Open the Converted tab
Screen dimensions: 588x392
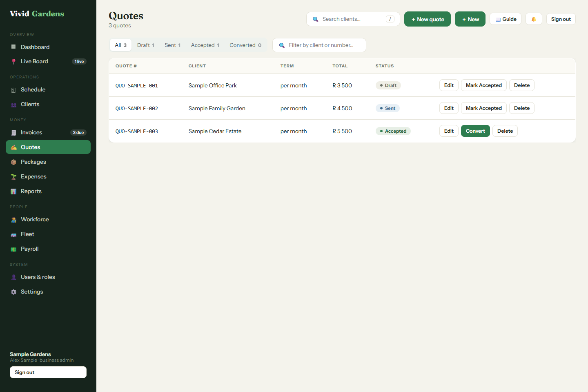point(245,45)
